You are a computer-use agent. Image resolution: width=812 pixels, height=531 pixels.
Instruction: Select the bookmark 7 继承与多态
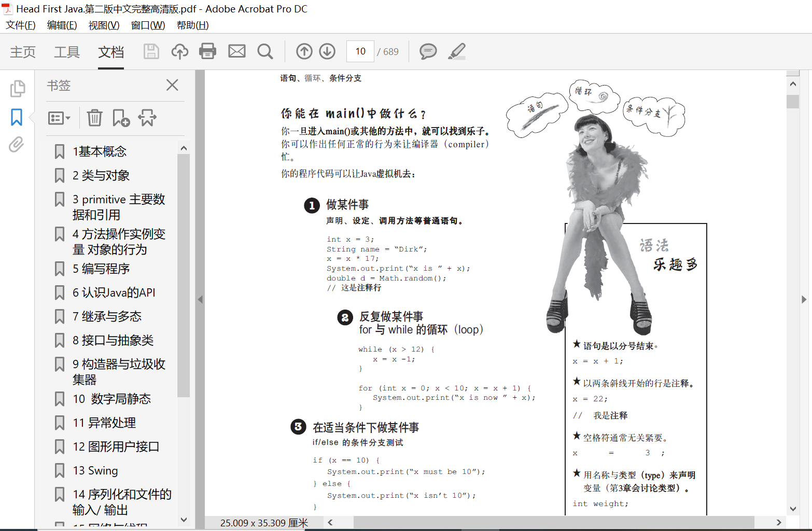pos(107,316)
